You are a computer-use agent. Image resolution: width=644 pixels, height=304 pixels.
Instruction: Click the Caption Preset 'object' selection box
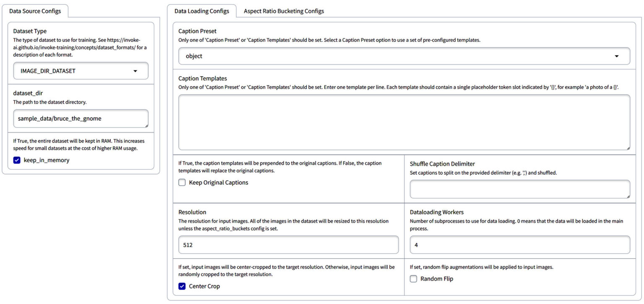[404, 56]
